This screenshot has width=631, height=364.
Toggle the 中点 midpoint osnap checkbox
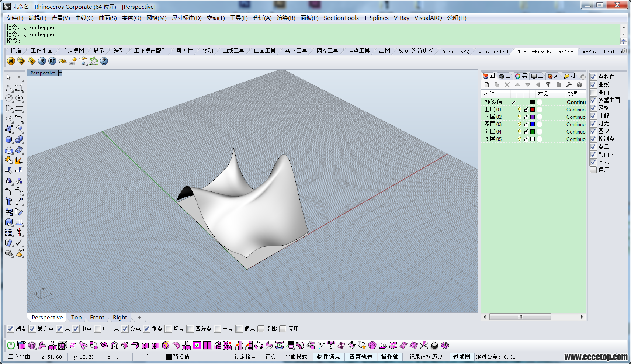tap(76, 329)
